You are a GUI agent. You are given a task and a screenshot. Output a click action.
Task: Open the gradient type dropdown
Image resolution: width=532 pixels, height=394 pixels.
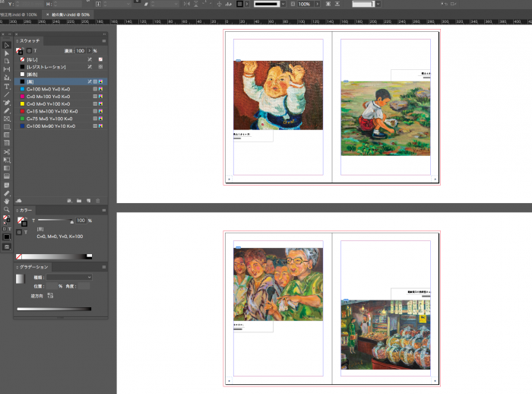pyautogui.click(x=69, y=277)
